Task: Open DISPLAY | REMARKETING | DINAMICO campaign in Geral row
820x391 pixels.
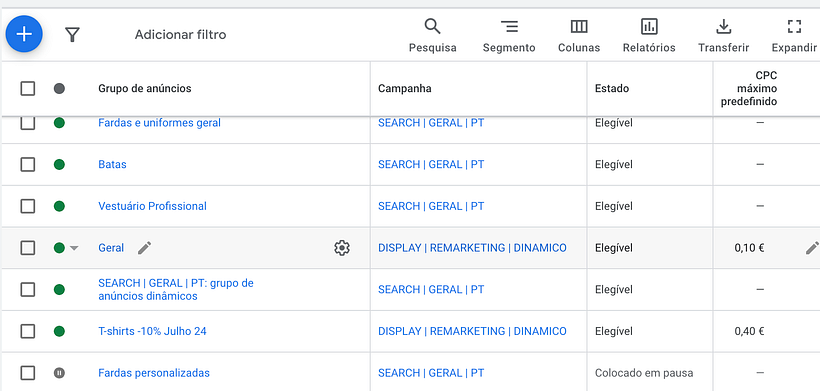Action: (472, 248)
